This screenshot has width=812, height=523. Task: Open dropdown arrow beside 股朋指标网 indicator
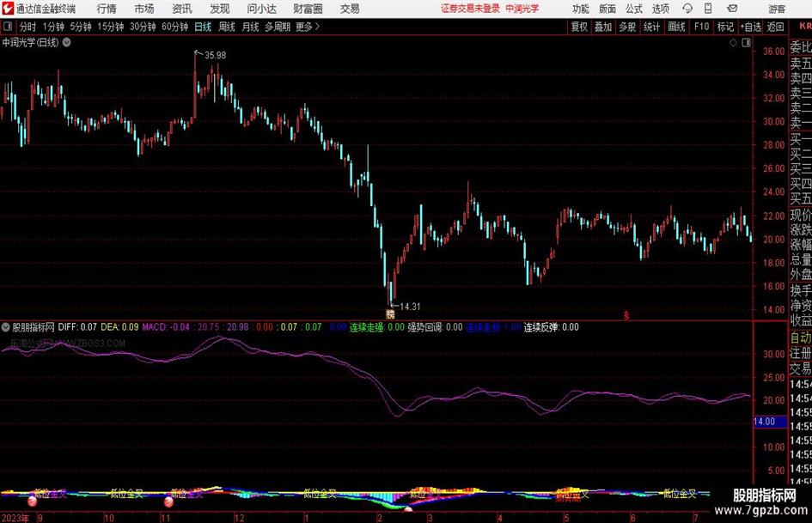pyautogui.click(x=6, y=327)
